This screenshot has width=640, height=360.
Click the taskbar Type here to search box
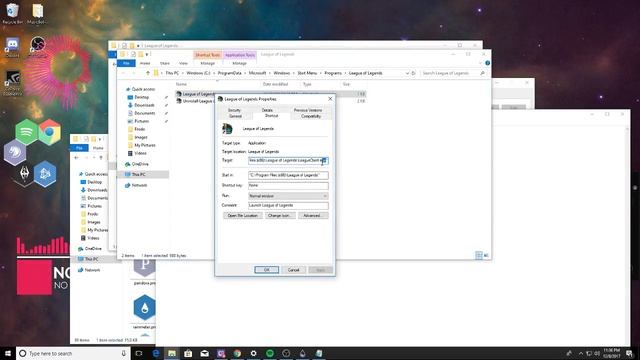click(73, 353)
